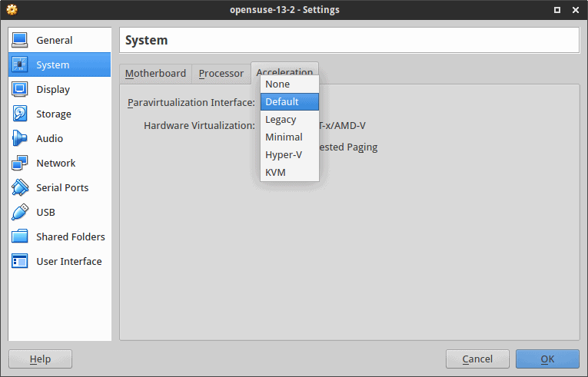
Task: Click the USB plug icon
Action: 20,212
